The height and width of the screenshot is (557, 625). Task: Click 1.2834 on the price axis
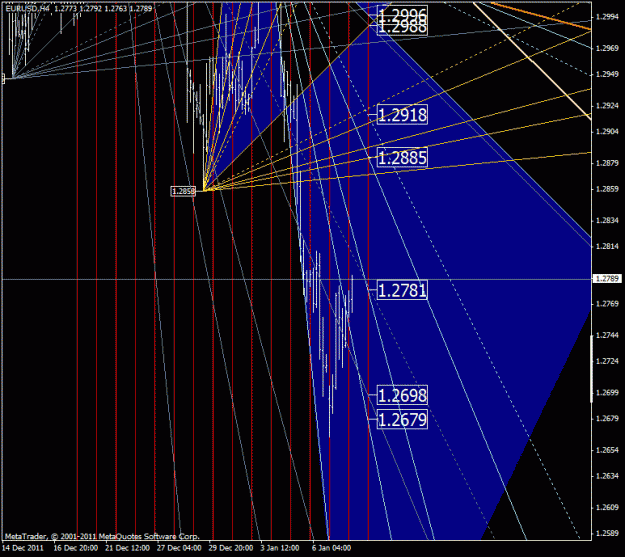607,220
